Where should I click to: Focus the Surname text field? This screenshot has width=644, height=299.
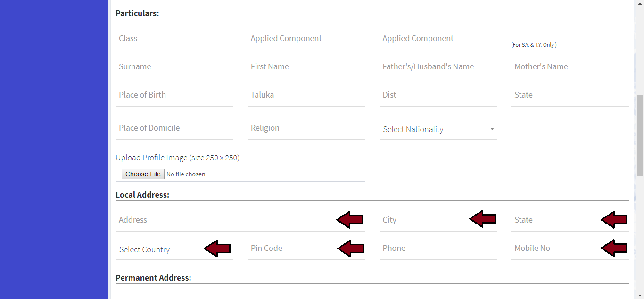pos(174,67)
